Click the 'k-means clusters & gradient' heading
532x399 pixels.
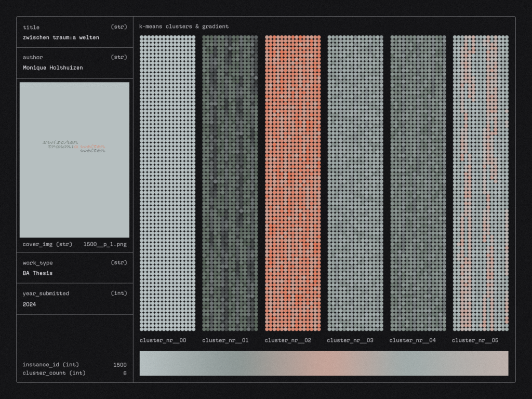coord(184,26)
